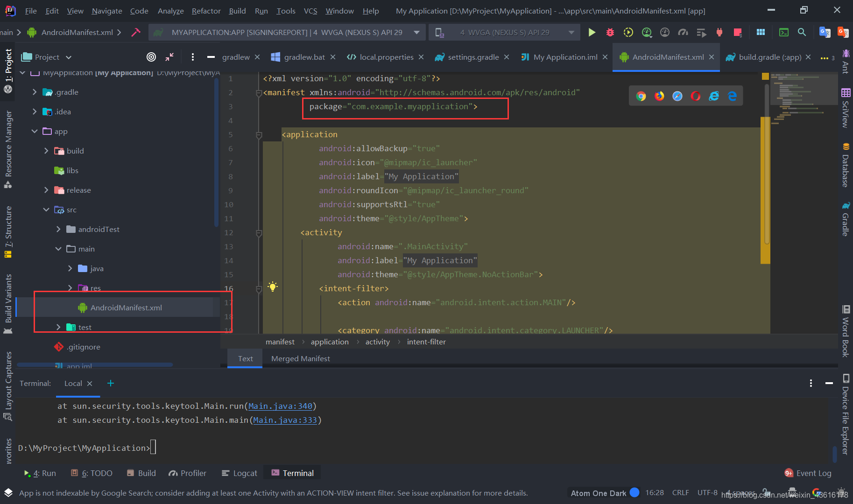853x504 pixels.
Task: Open the search everywhere magnifier
Action: 802,32
